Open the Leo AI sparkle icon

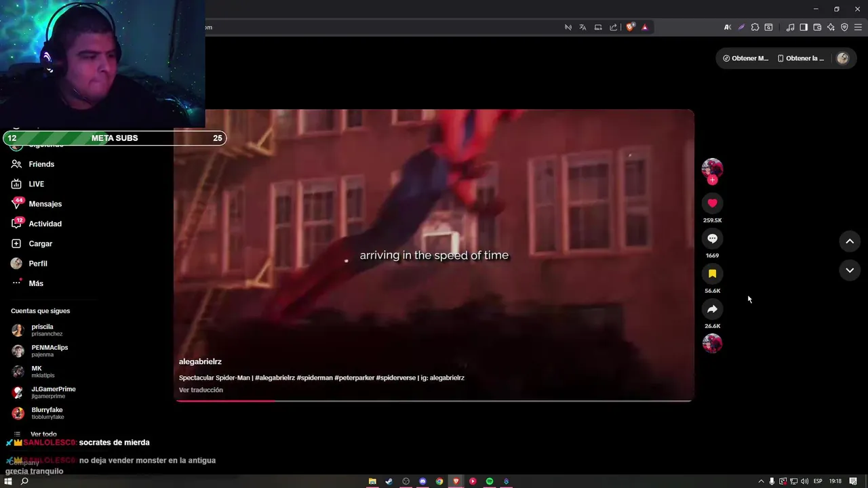[x=831, y=27]
